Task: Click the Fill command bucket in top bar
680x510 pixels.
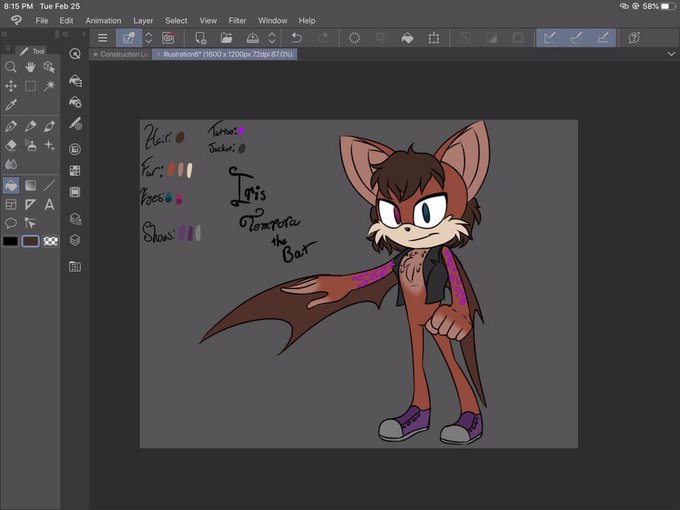Action: pyautogui.click(x=407, y=38)
